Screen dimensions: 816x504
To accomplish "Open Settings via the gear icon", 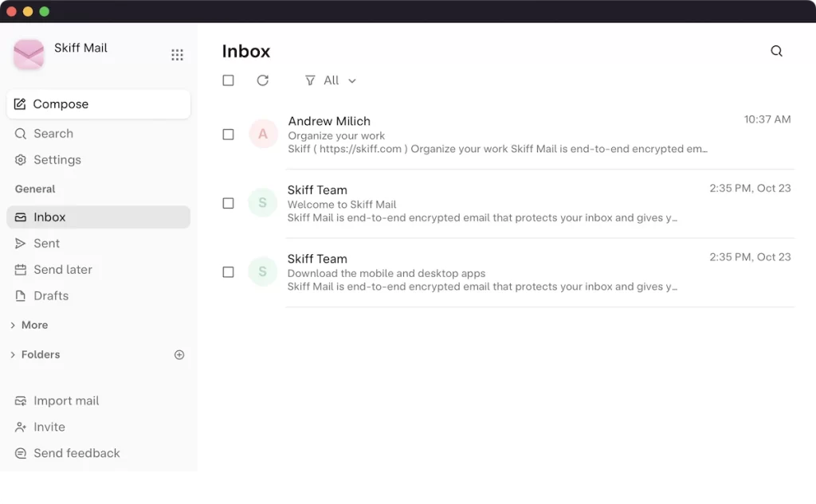I will click(20, 160).
